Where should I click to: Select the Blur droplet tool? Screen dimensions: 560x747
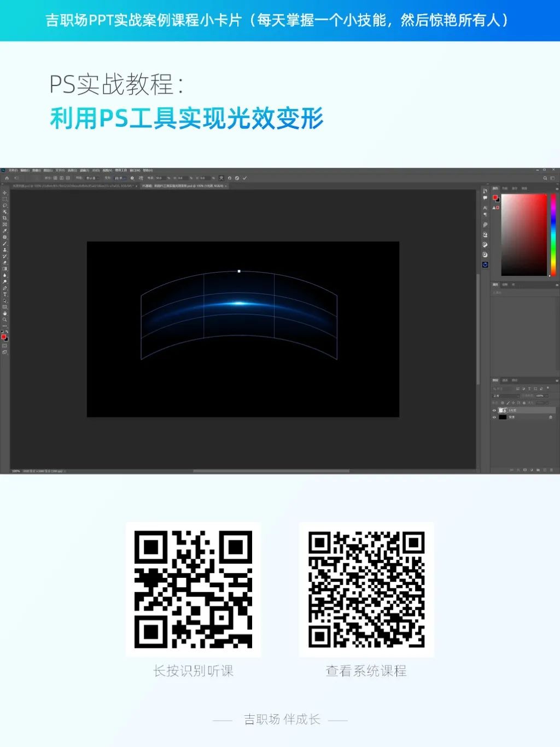click(x=5, y=275)
